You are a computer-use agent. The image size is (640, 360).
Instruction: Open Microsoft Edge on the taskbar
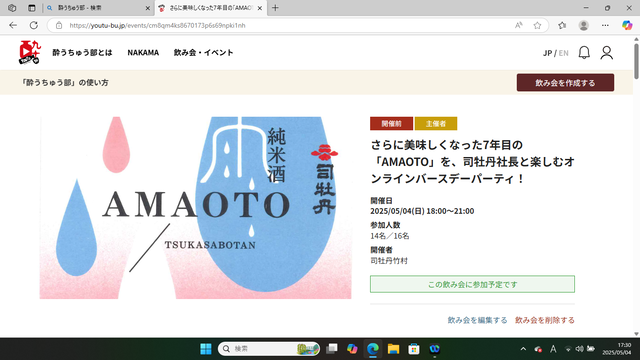tap(373, 349)
